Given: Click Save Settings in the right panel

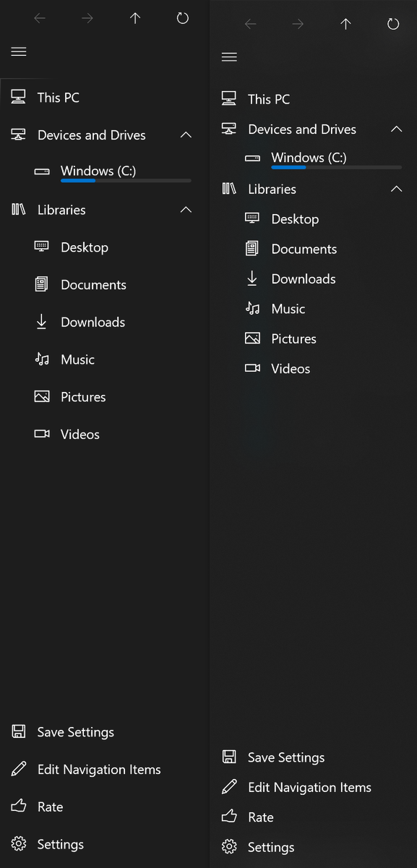Looking at the screenshot, I should (x=286, y=757).
